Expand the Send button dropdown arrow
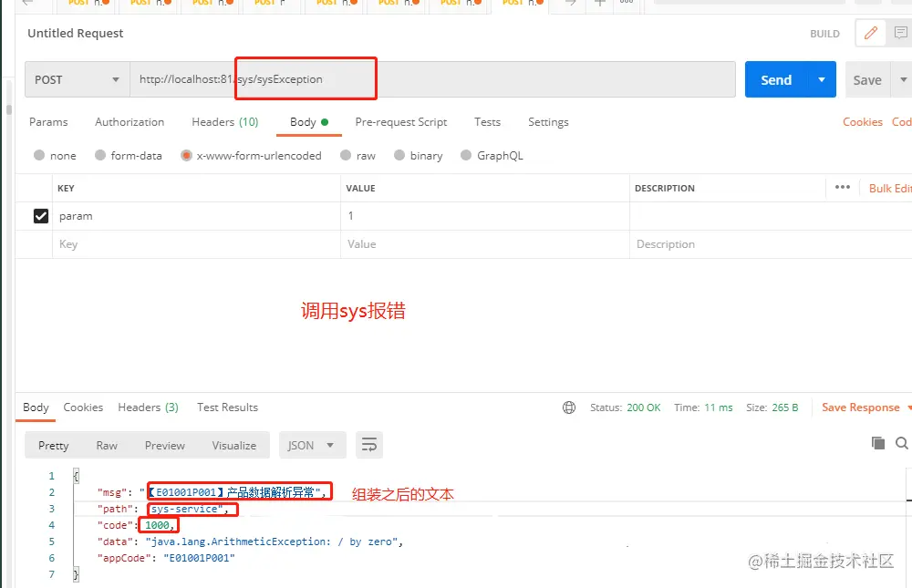Viewport: 912px width, 588px height. (822, 79)
